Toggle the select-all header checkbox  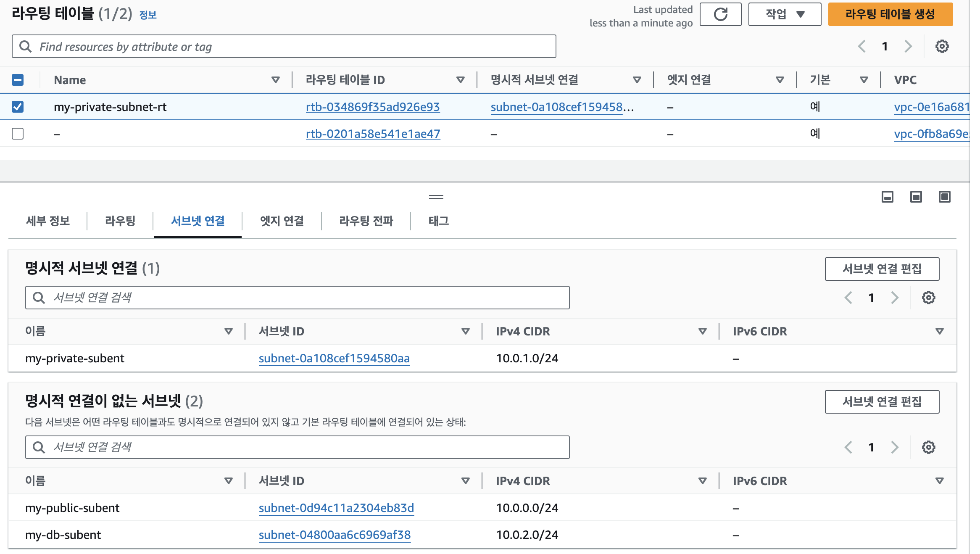pos(18,80)
